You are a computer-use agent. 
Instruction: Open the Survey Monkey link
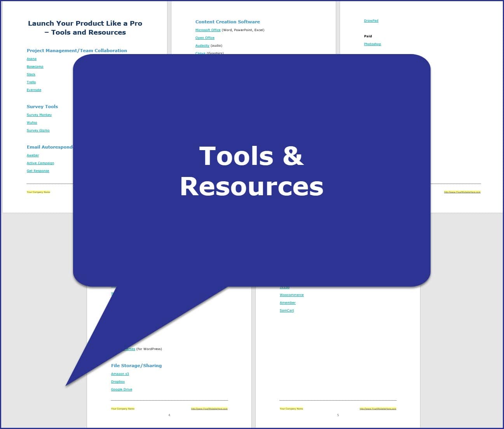click(39, 115)
